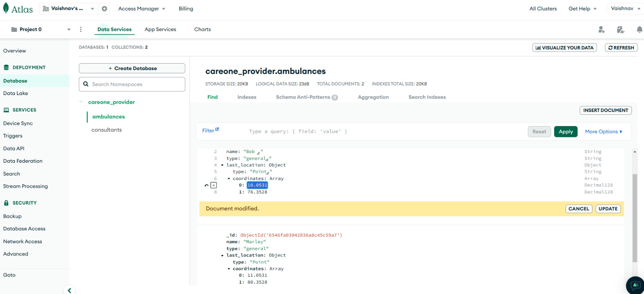Click the add field plus icon

(x=214, y=185)
